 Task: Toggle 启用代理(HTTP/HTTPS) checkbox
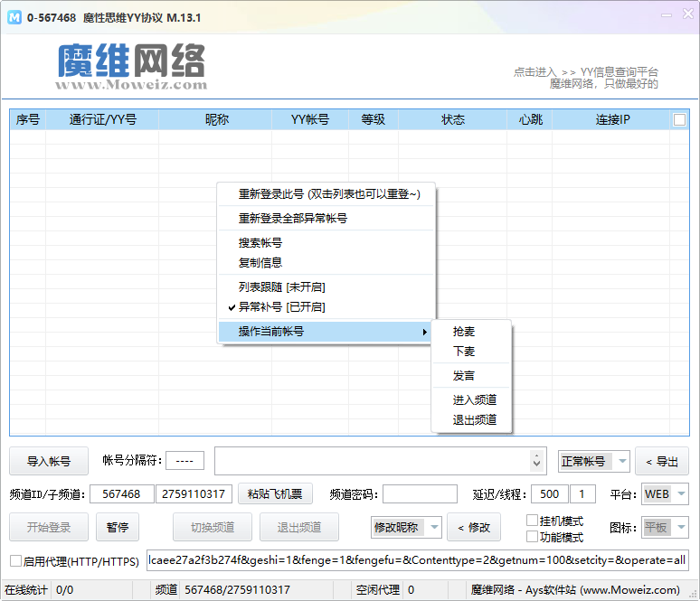(x=15, y=561)
